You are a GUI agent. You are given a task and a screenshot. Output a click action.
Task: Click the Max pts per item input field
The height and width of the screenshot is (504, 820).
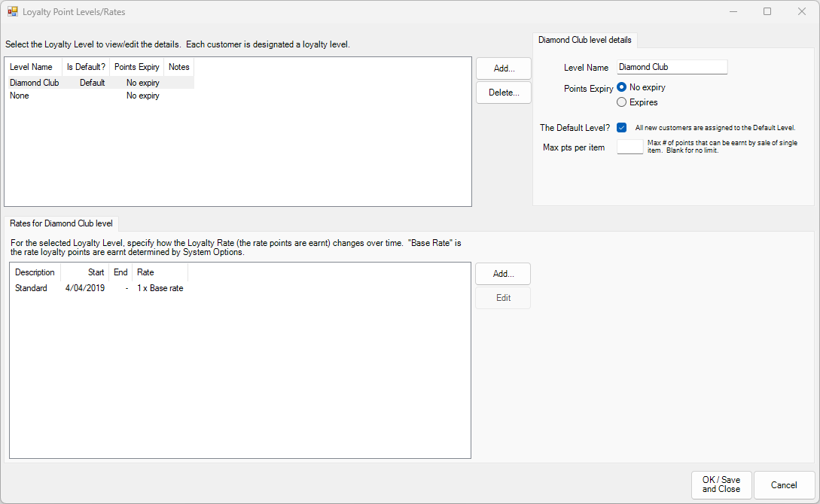click(x=630, y=146)
